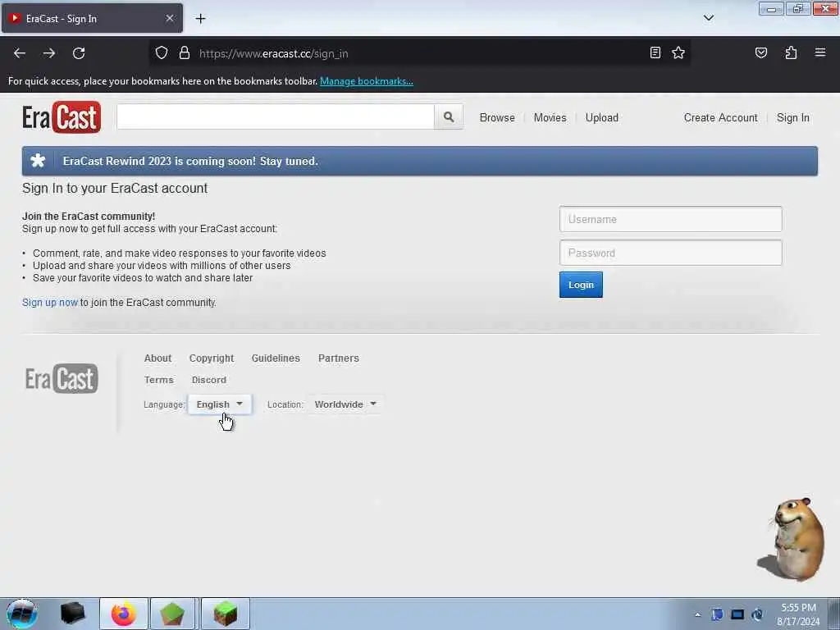Click the monitor network tray icon
This screenshot has height=630, width=840.
point(737,614)
